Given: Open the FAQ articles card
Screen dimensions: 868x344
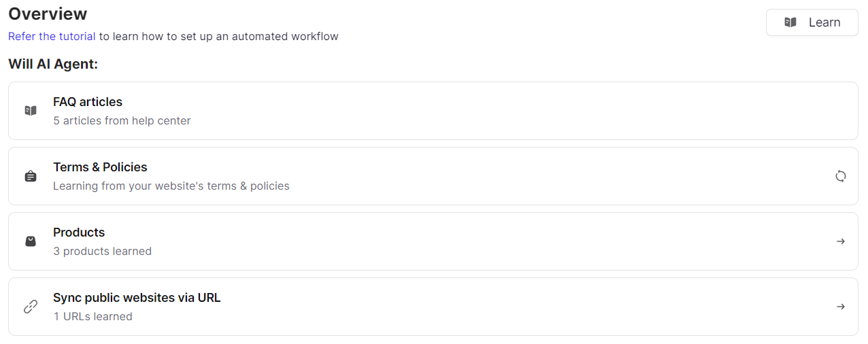Looking at the screenshot, I should tap(433, 111).
